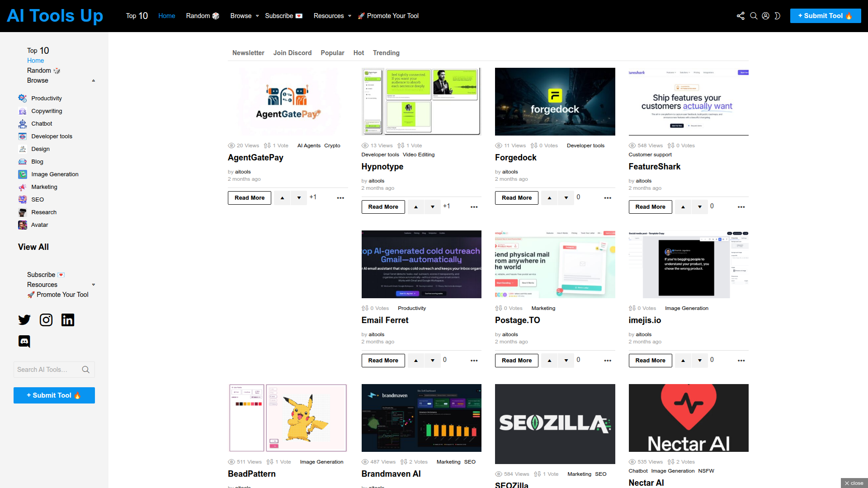Click the Submit Tool button in the header
The height and width of the screenshot is (488, 868).
coord(826,16)
